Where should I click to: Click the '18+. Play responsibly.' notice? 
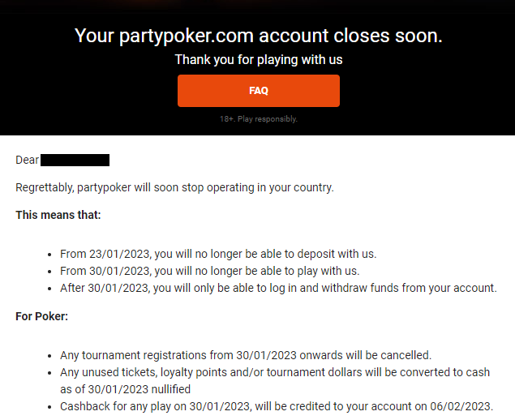coord(258,119)
